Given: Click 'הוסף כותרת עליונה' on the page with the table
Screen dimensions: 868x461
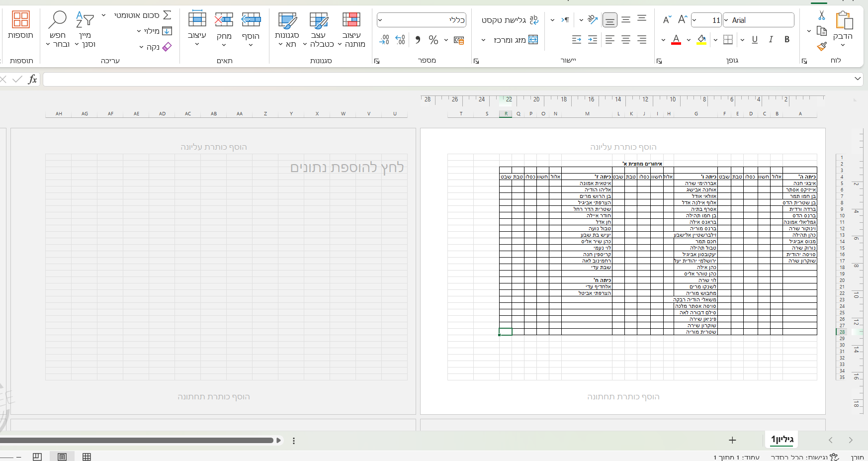Looking at the screenshot, I should click(623, 147).
